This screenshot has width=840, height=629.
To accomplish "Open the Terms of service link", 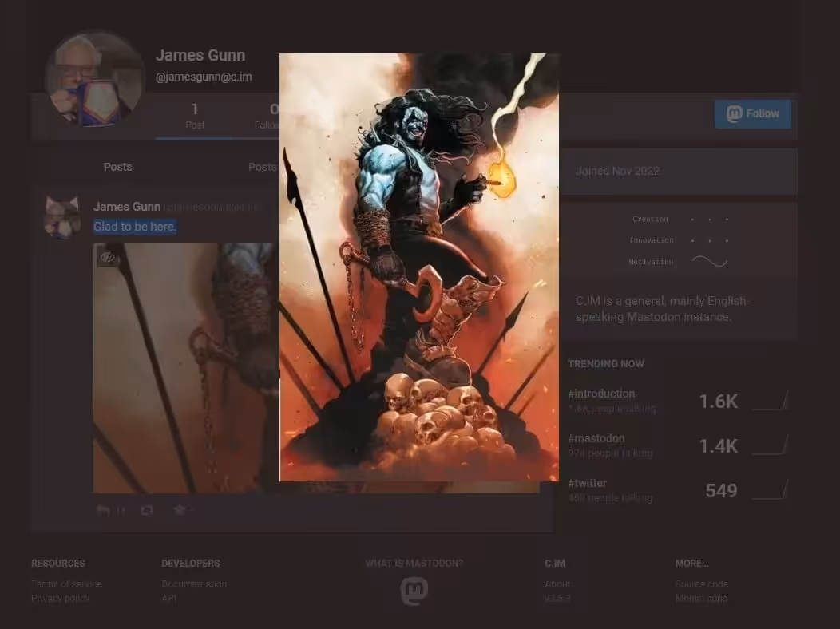I will (x=66, y=584).
